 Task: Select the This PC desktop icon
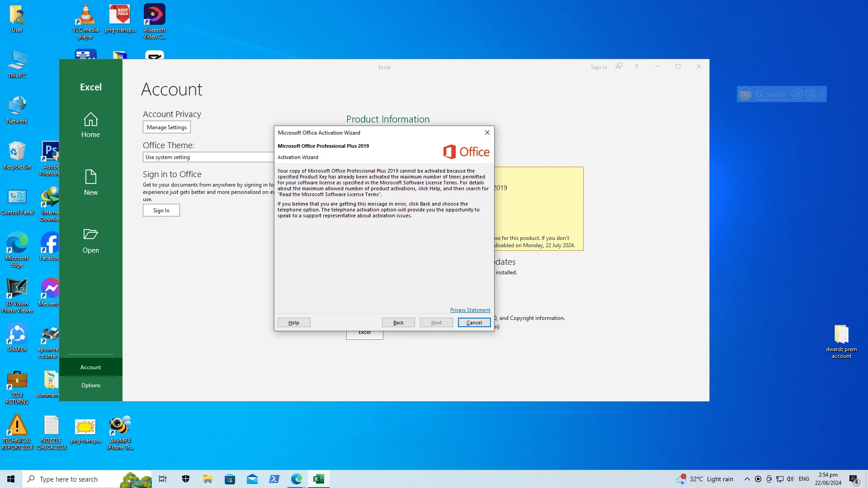click(17, 65)
